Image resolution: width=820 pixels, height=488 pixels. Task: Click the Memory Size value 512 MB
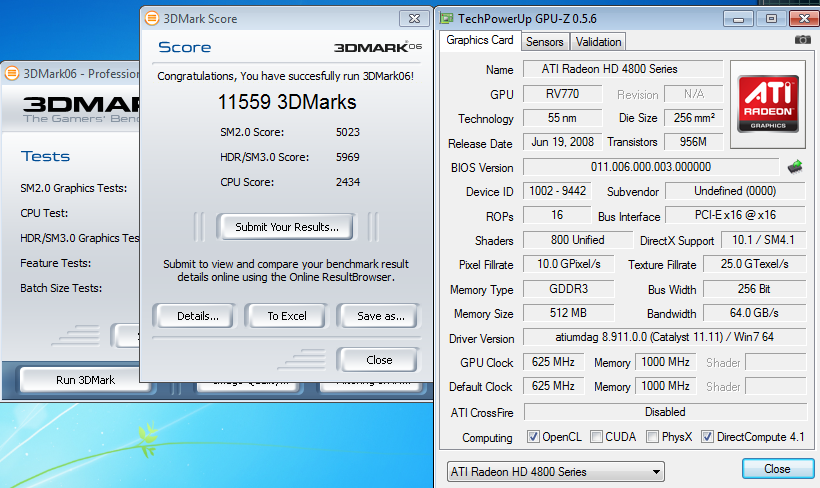[x=568, y=313]
